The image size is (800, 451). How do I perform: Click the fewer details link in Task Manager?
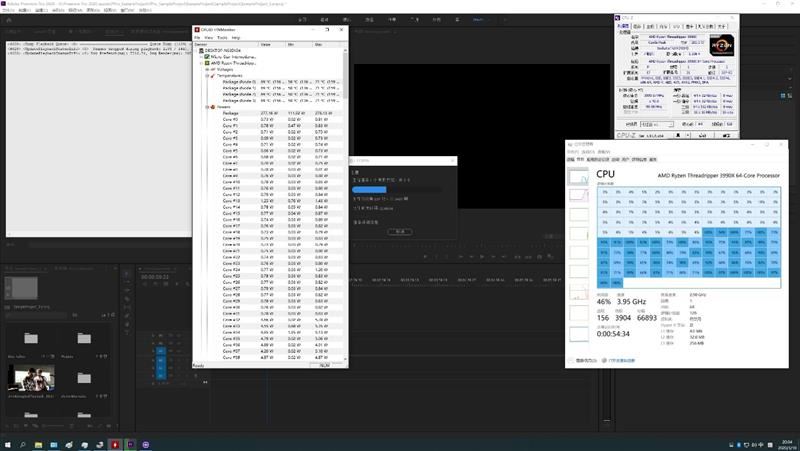(x=583, y=361)
